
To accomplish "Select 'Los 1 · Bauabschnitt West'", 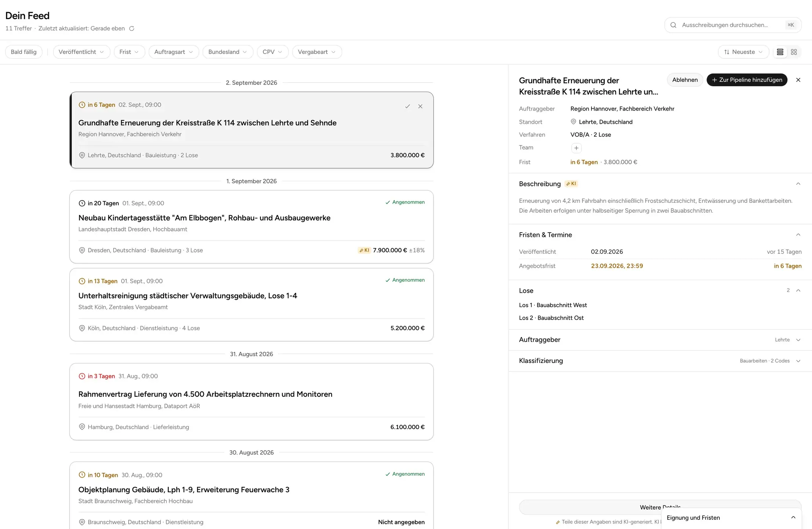I will point(553,305).
